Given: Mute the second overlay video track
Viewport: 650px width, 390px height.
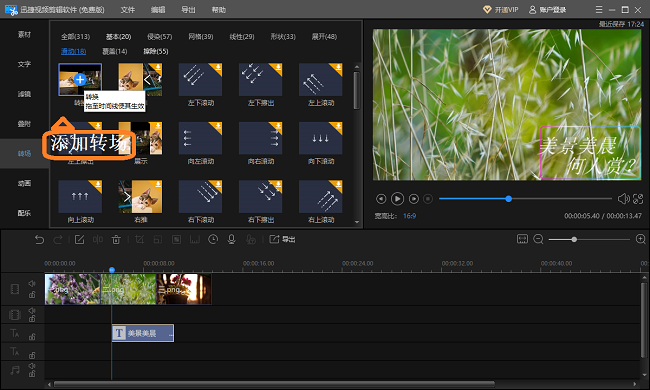Looking at the screenshot, I should (x=32, y=310).
